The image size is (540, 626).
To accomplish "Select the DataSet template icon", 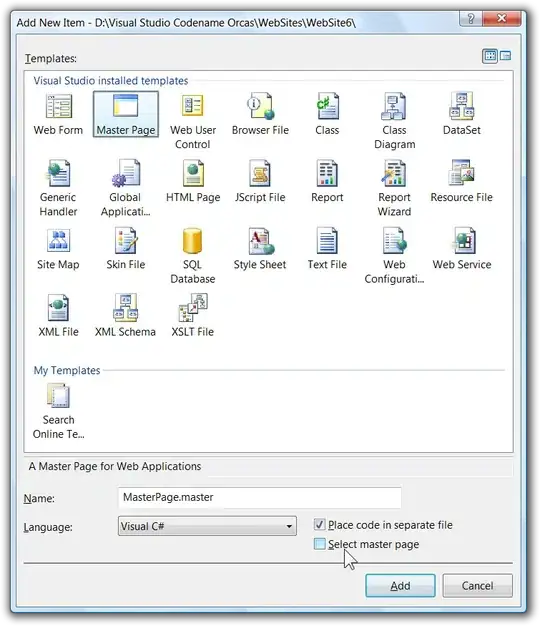I will pos(461,106).
